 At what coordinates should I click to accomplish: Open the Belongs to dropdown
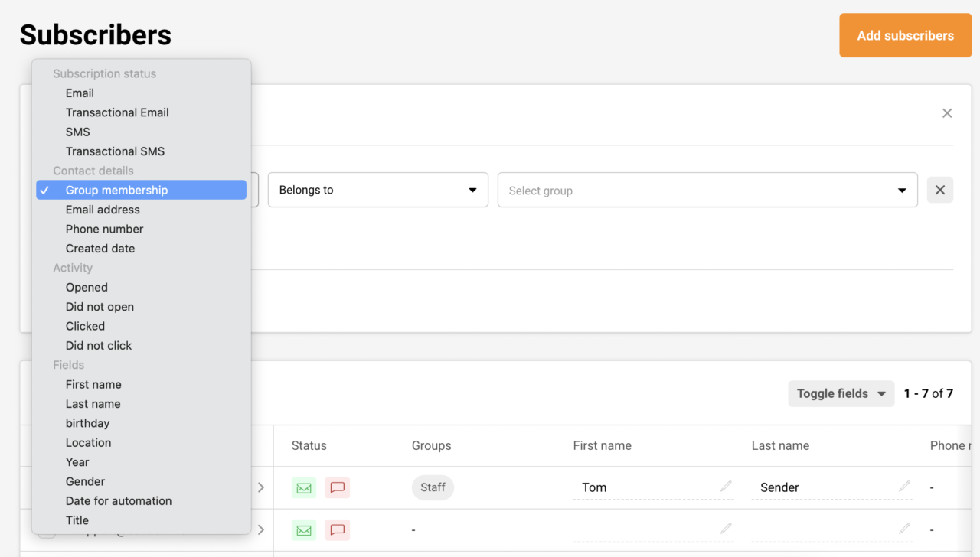click(377, 190)
